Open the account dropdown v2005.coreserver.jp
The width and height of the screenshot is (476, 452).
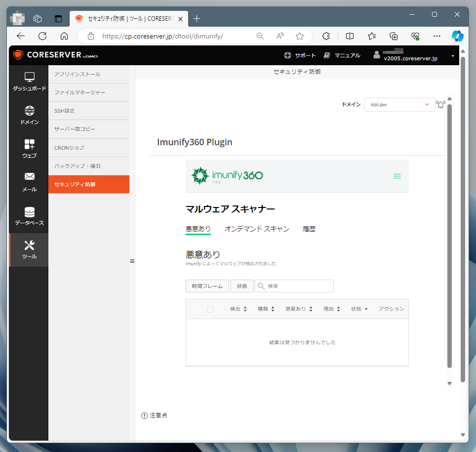coord(414,55)
